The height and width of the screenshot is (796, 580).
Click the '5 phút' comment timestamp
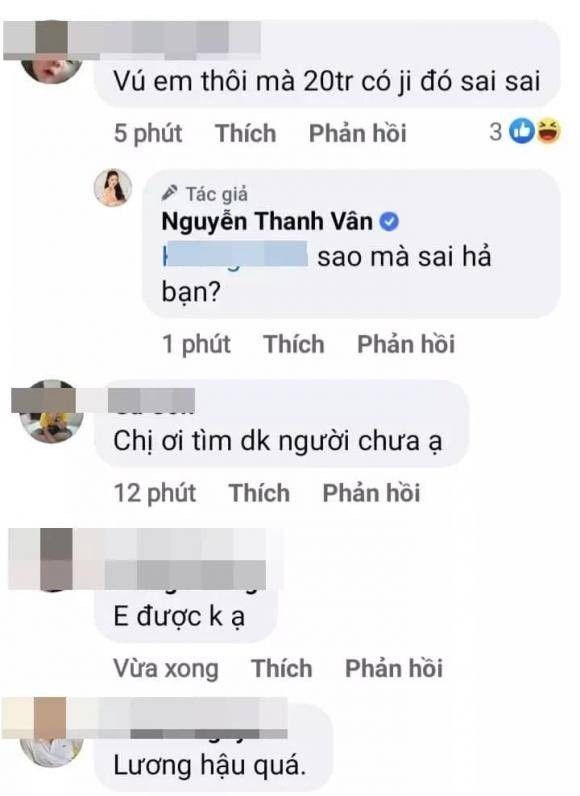click(x=148, y=133)
